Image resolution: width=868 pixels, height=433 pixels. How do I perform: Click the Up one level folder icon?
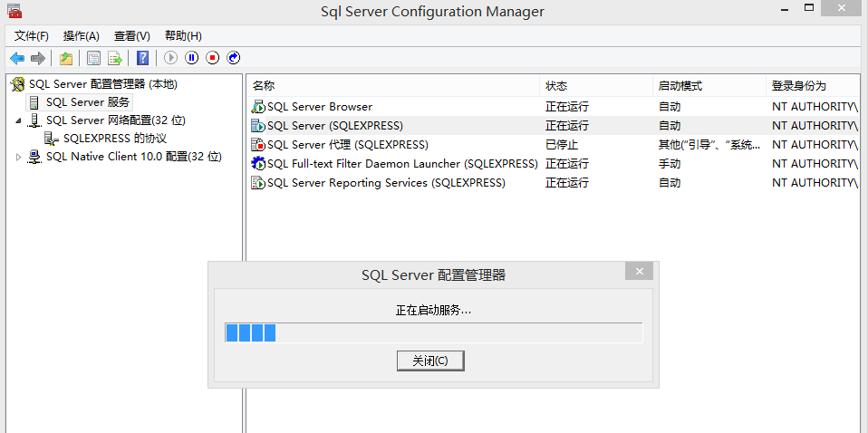pos(66,58)
